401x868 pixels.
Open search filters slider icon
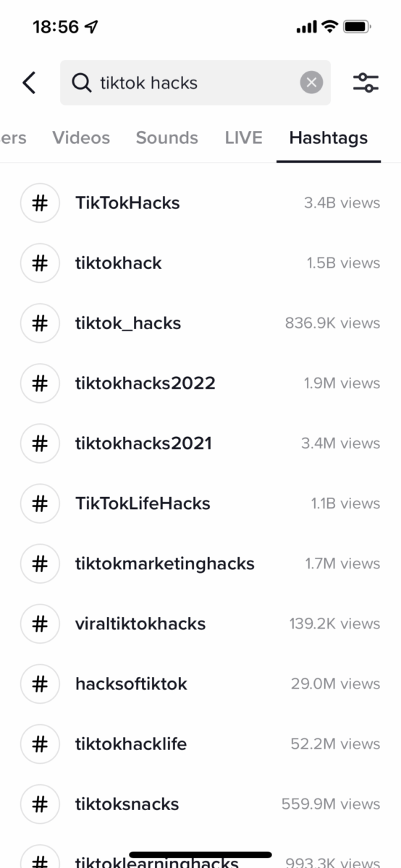[366, 82]
